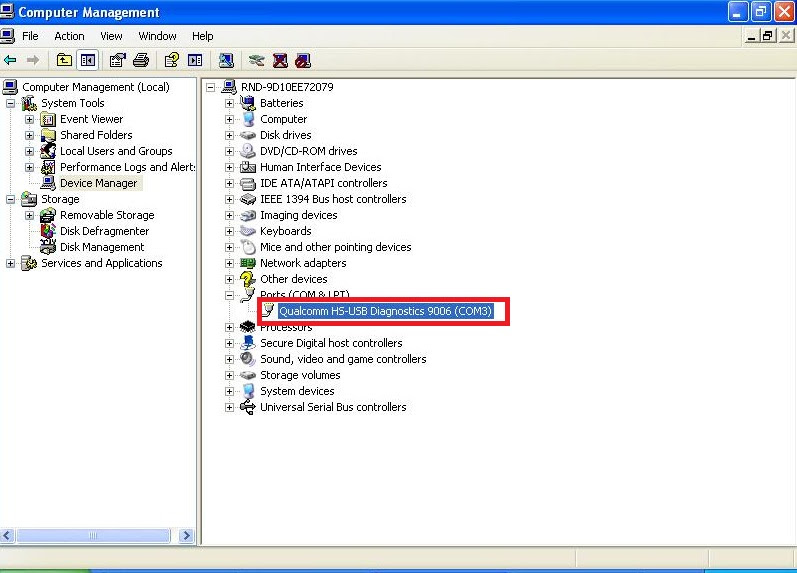This screenshot has width=797, height=573.
Task: Click the Forward arrow in toolbar
Action: pos(33,61)
